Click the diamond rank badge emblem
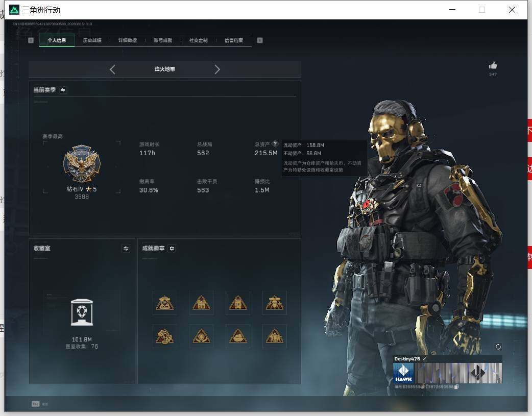The height and width of the screenshot is (416, 532). coord(82,164)
